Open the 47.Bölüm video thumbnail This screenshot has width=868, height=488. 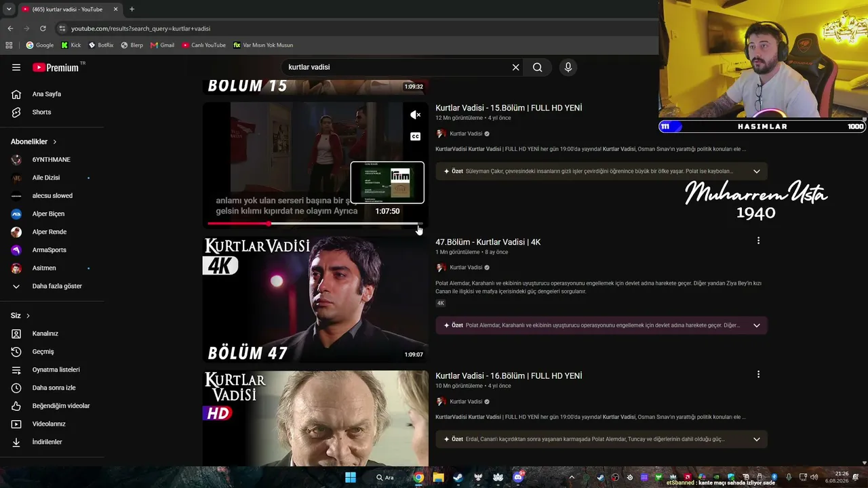click(x=315, y=300)
